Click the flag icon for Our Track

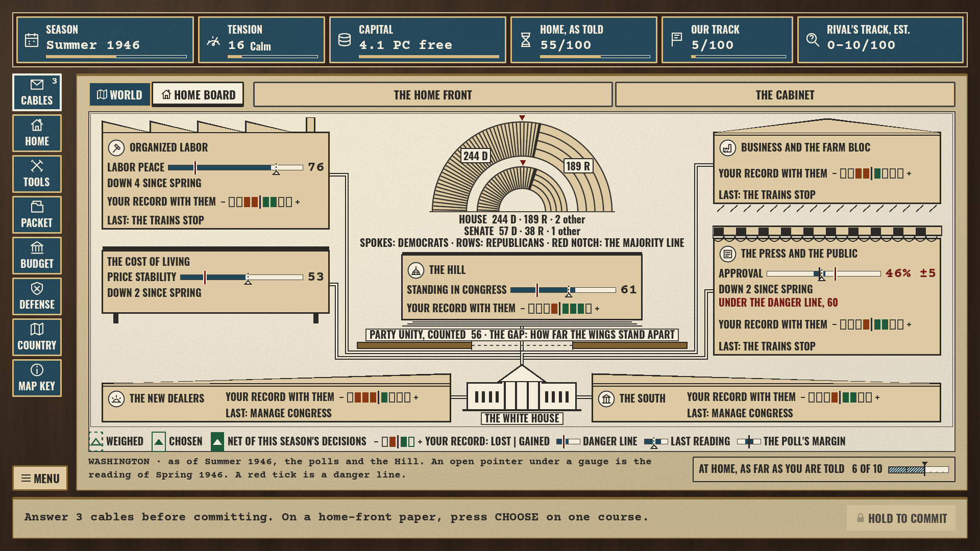pyautogui.click(x=677, y=39)
